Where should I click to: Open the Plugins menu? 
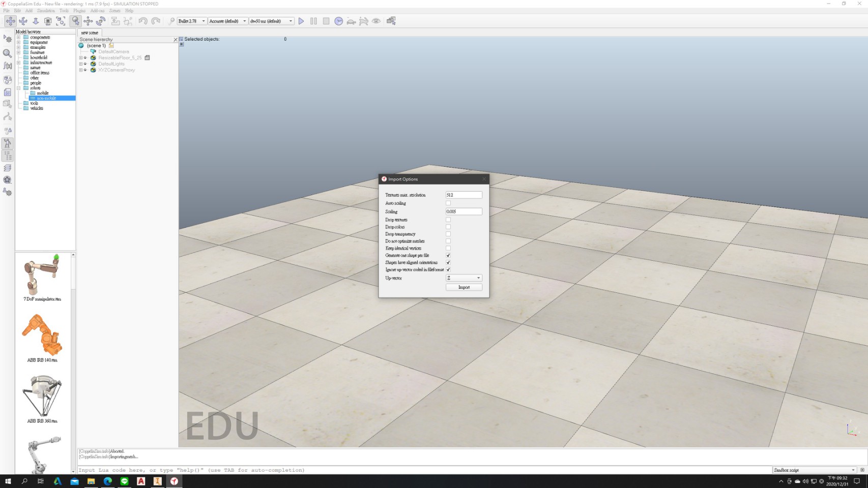[79, 11]
